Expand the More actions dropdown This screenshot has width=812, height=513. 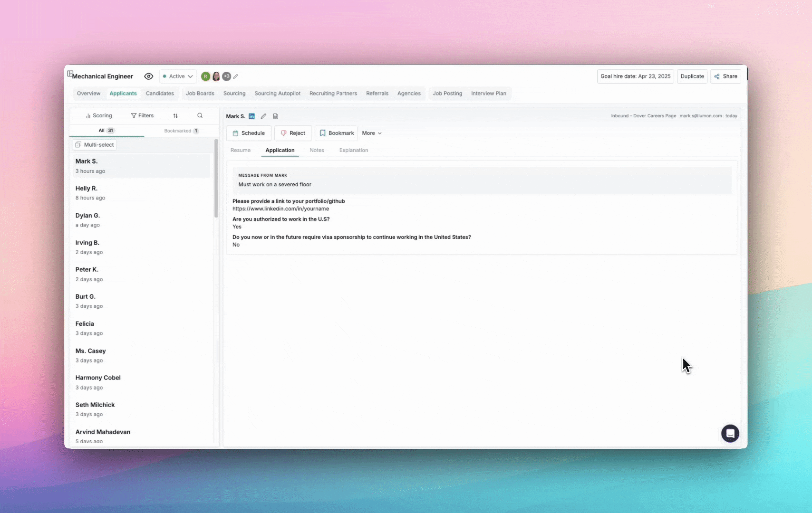pos(372,133)
